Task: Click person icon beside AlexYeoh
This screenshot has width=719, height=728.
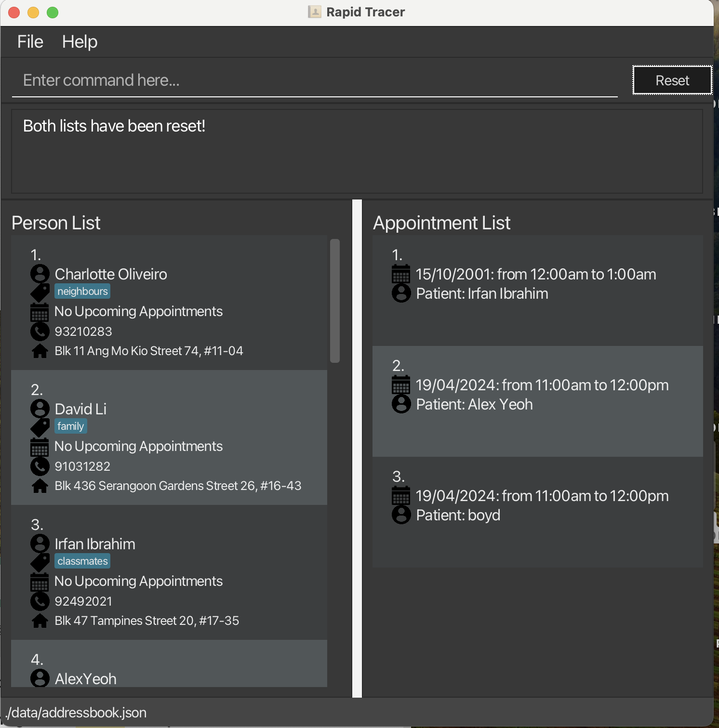Action: (40, 678)
